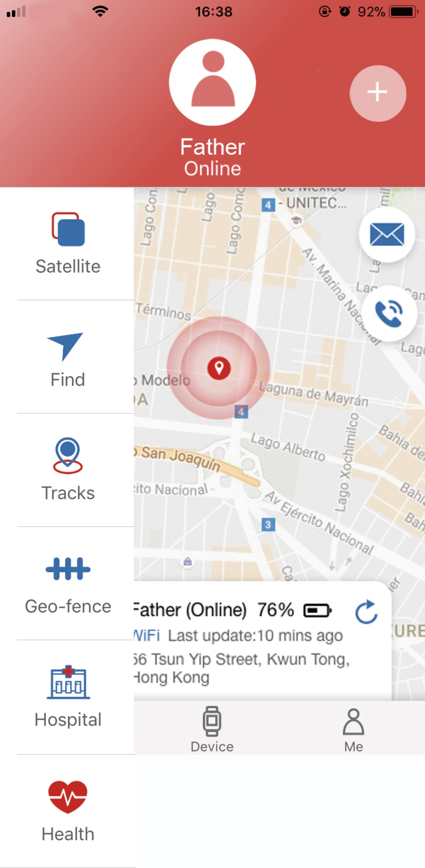Switch to the Me tab

(354, 730)
